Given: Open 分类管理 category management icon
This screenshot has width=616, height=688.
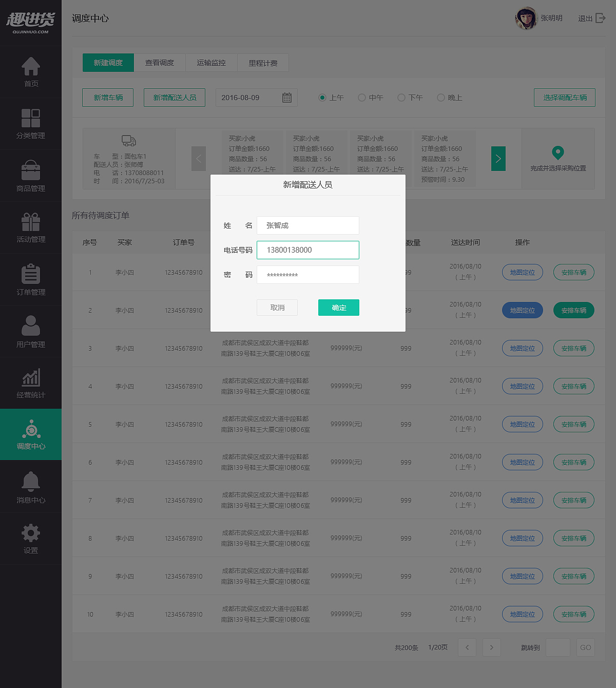Looking at the screenshot, I should click(x=31, y=118).
